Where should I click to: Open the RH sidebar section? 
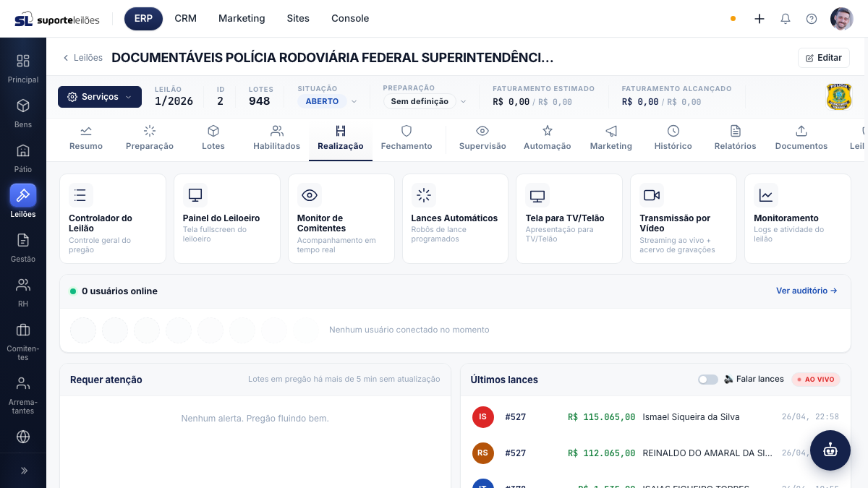tap(23, 292)
